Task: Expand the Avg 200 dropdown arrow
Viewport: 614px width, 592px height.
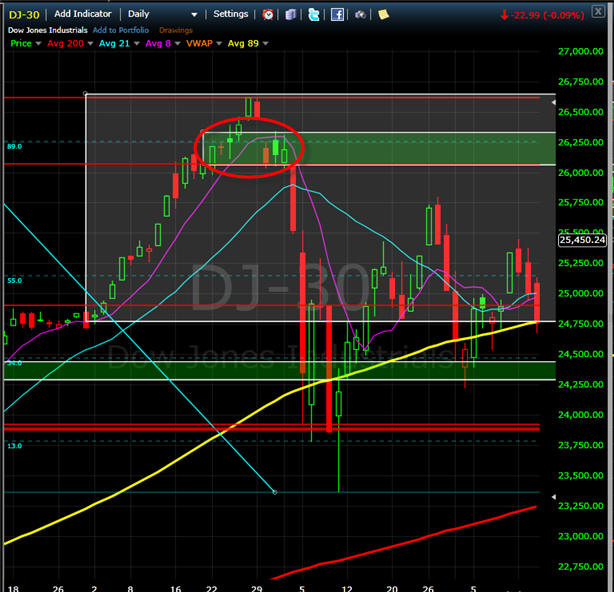Action: [x=90, y=43]
